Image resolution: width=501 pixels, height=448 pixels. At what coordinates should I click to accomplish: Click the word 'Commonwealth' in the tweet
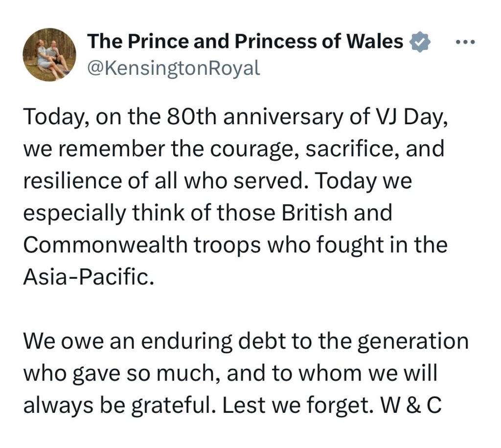point(105,245)
